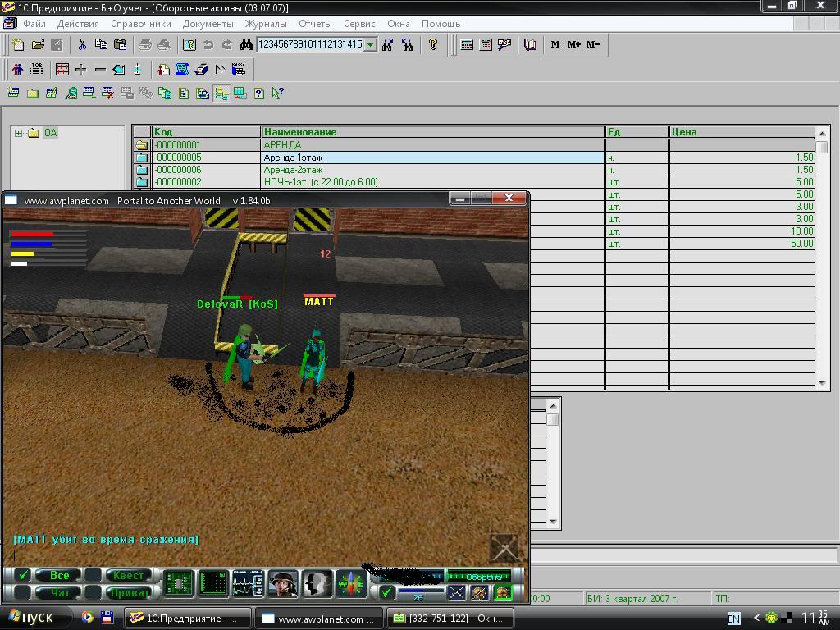The height and width of the screenshot is (630, 840).
Task: Toggle hierarchical list view icon
Action: pos(221,94)
